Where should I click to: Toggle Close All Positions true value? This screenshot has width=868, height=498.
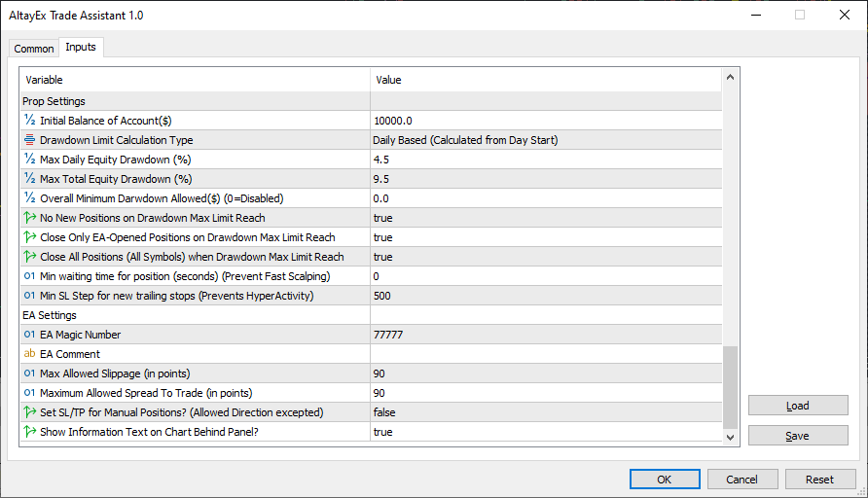[x=546, y=257]
